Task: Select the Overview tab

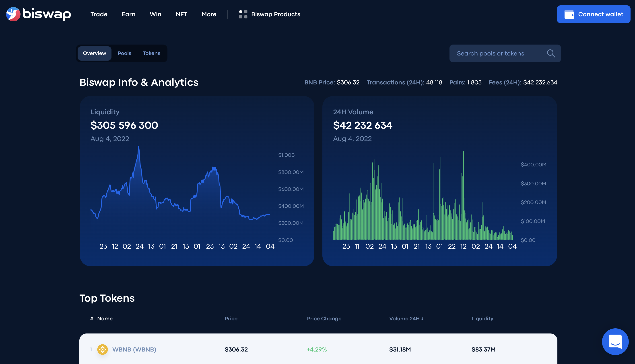Action: pos(94,53)
